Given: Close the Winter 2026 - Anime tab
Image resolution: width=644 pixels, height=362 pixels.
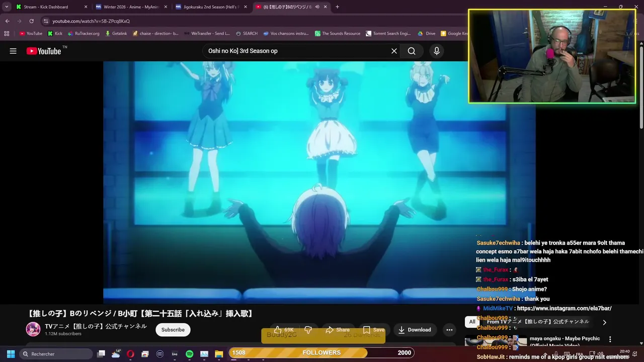Looking at the screenshot, I should click(x=166, y=7).
